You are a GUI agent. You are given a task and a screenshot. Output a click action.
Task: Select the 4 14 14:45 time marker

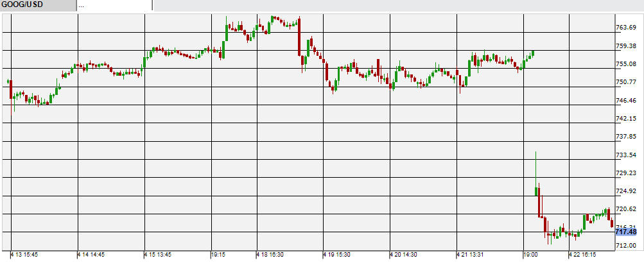92,255
